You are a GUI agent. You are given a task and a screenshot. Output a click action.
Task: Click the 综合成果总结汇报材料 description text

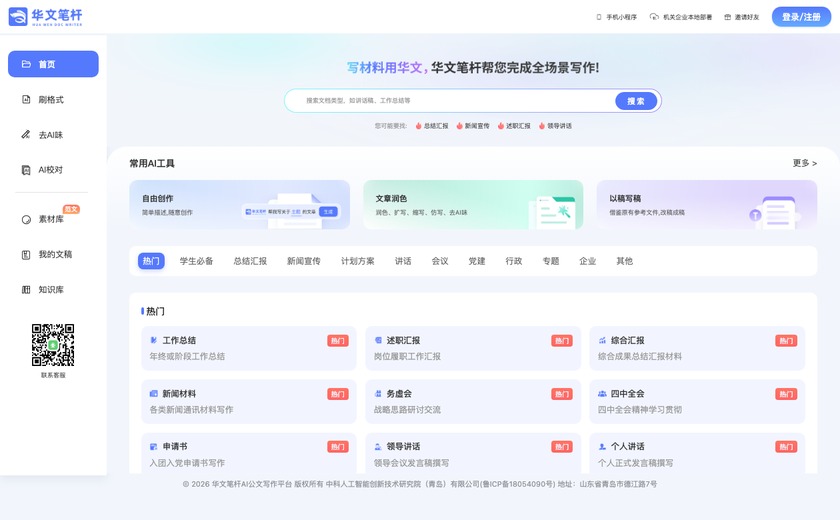[x=640, y=356]
